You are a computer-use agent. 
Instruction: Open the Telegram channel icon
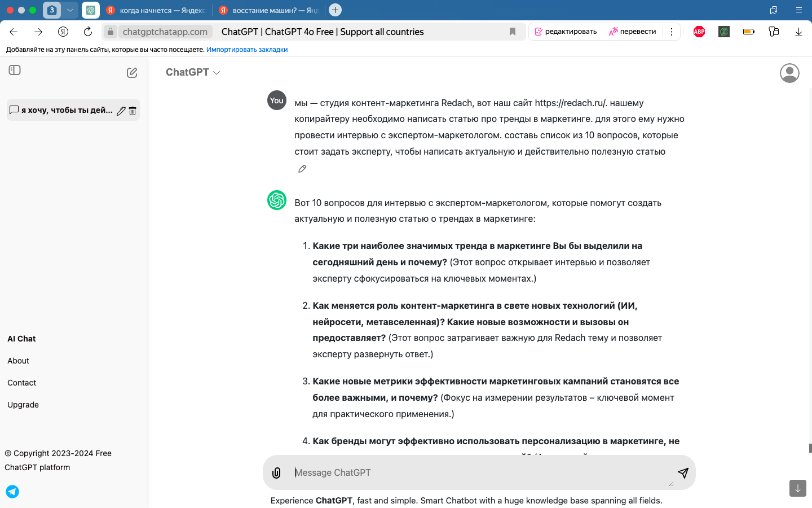point(12,492)
